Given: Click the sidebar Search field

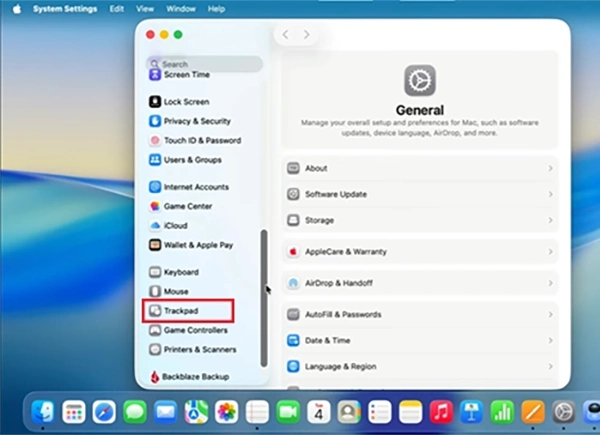Looking at the screenshot, I should 205,64.
